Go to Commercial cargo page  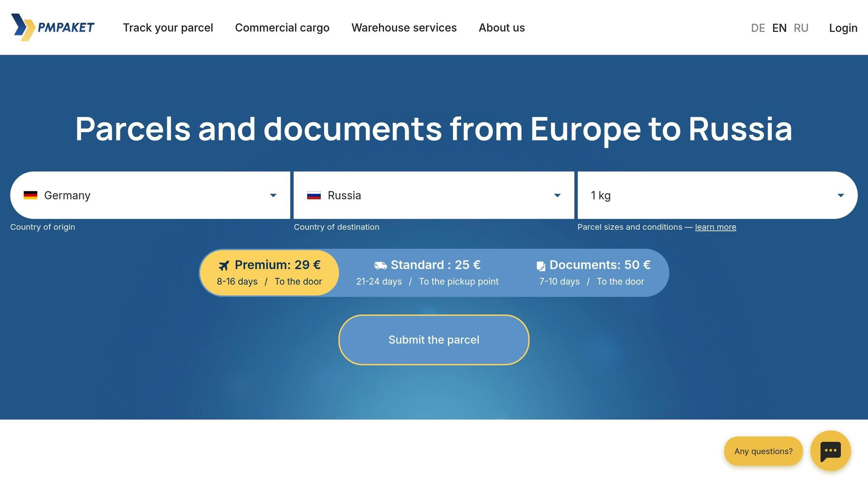click(x=282, y=28)
